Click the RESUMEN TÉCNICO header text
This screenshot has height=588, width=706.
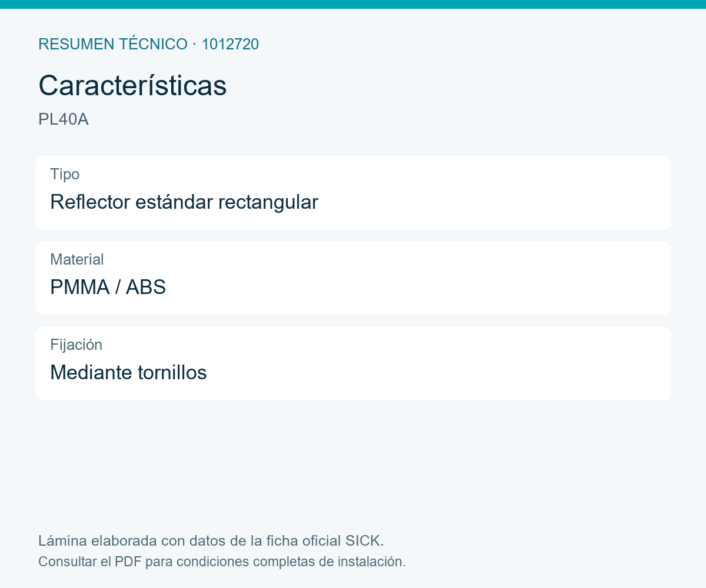(113, 44)
